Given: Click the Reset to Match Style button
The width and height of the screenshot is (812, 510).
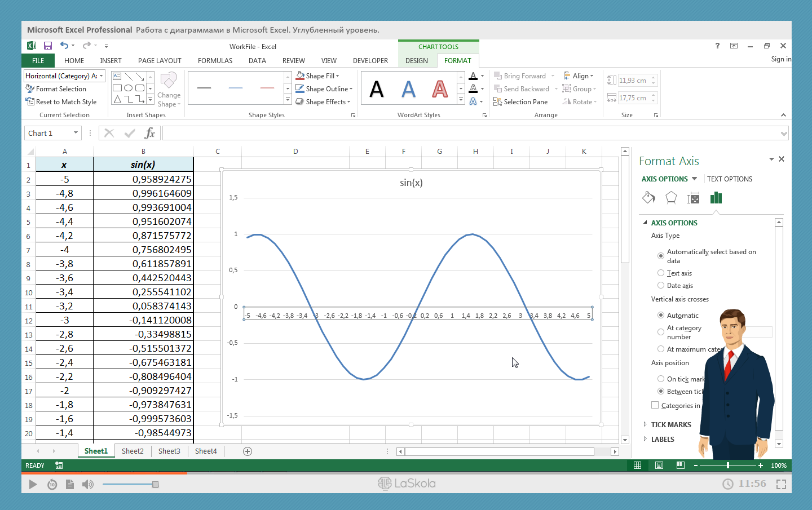Looking at the screenshot, I should tap(61, 102).
